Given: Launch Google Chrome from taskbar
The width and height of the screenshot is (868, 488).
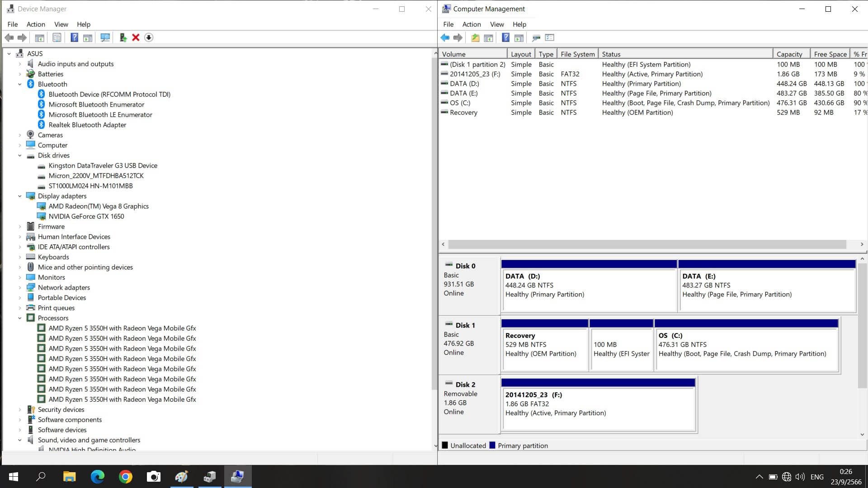Looking at the screenshot, I should [126, 476].
